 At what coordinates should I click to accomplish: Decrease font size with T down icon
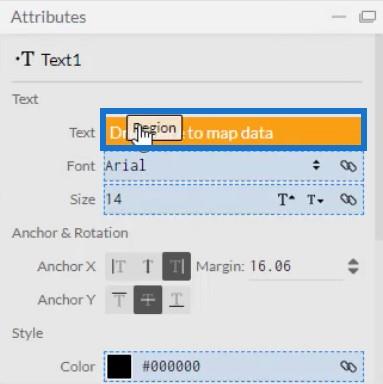coord(315,199)
